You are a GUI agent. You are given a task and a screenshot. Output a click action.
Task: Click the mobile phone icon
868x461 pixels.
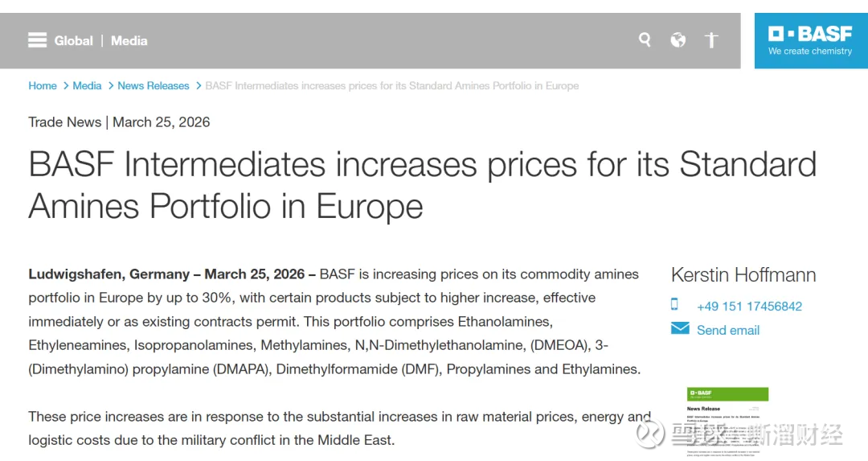[x=674, y=304]
